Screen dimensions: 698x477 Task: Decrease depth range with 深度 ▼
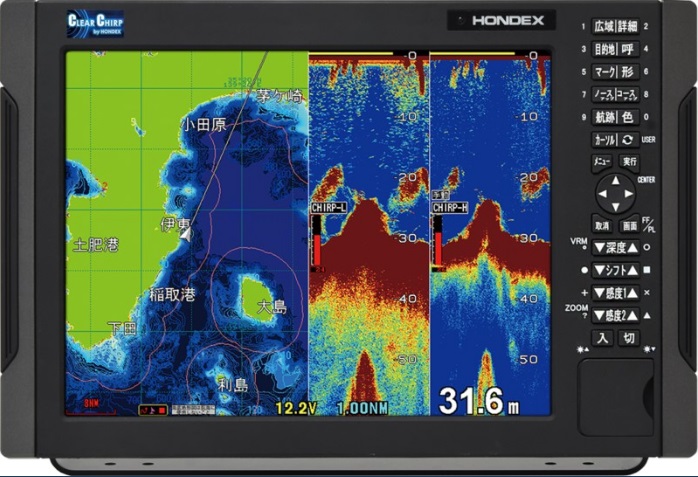point(600,247)
